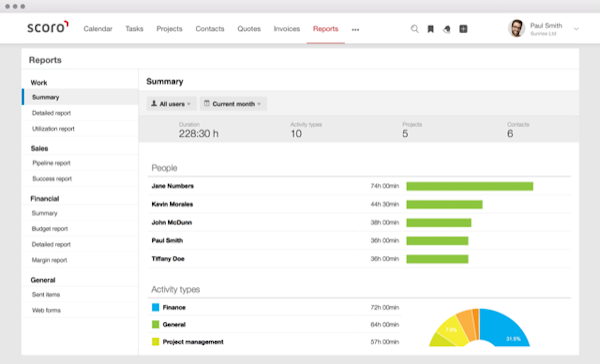600x364 pixels.
Task: Click the General activity type
Action: point(174,325)
